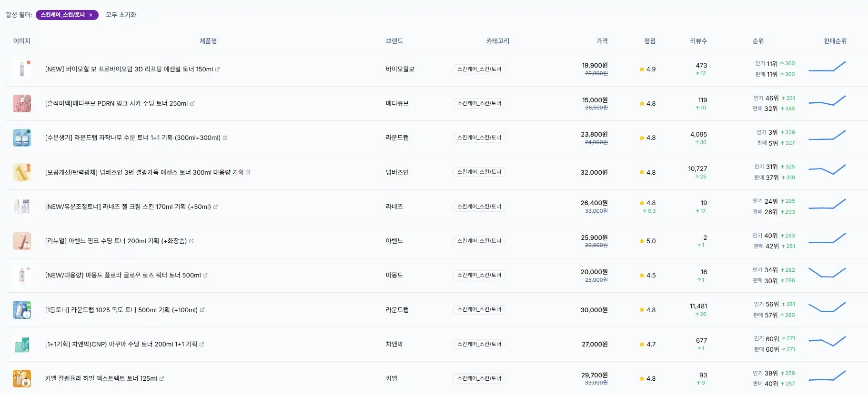
Task: Click the sales trend sparkline for 넘버즈인
Action: pos(827,169)
